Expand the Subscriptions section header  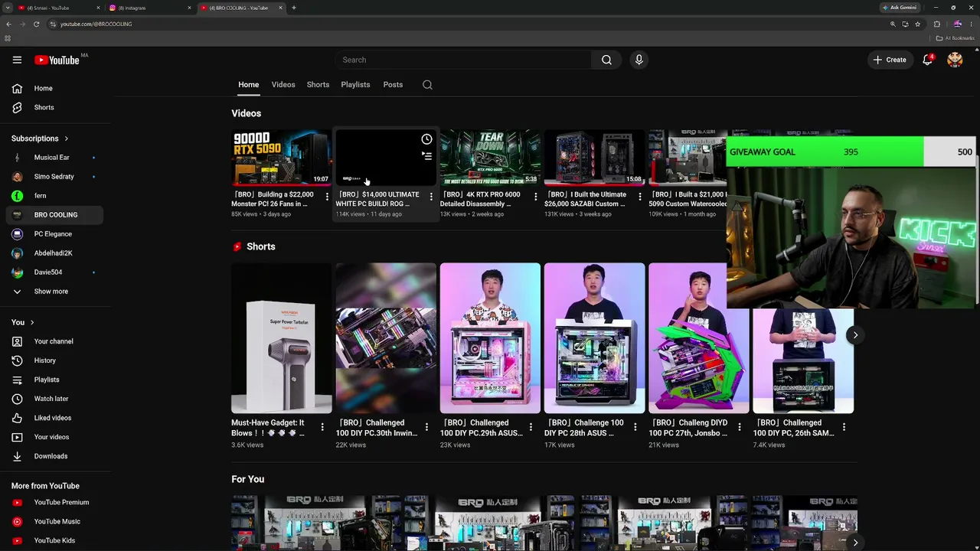(40, 139)
